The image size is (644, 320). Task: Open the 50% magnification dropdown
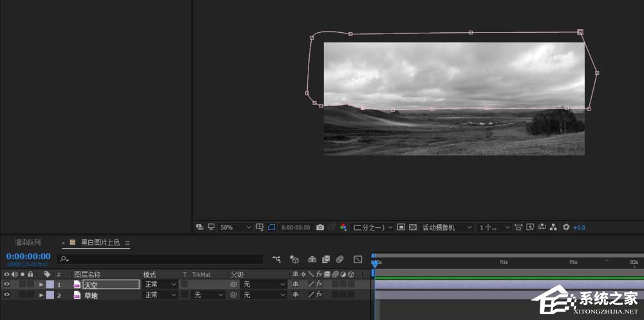[236, 227]
